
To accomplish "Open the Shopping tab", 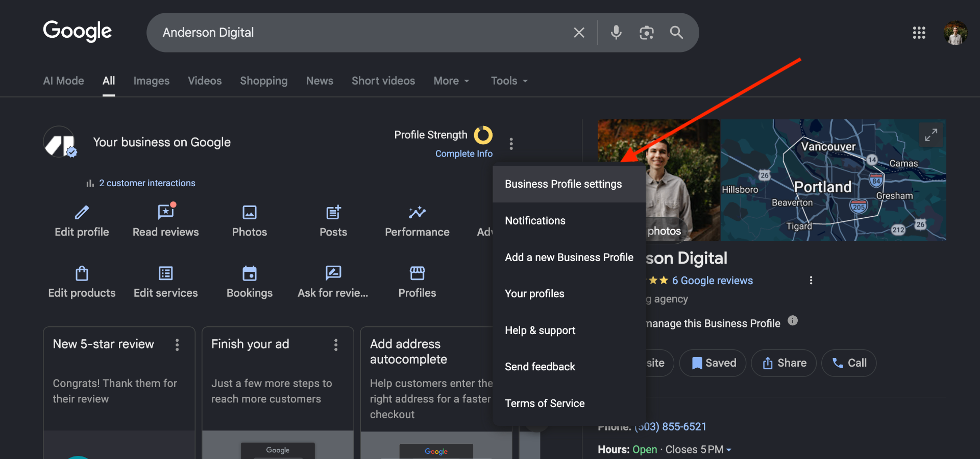I will pos(264,81).
